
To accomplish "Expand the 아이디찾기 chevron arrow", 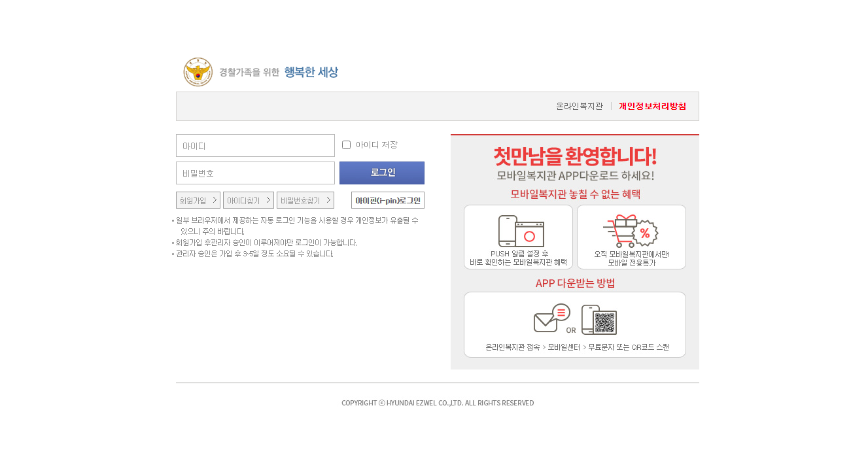I will pyautogui.click(x=269, y=200).
